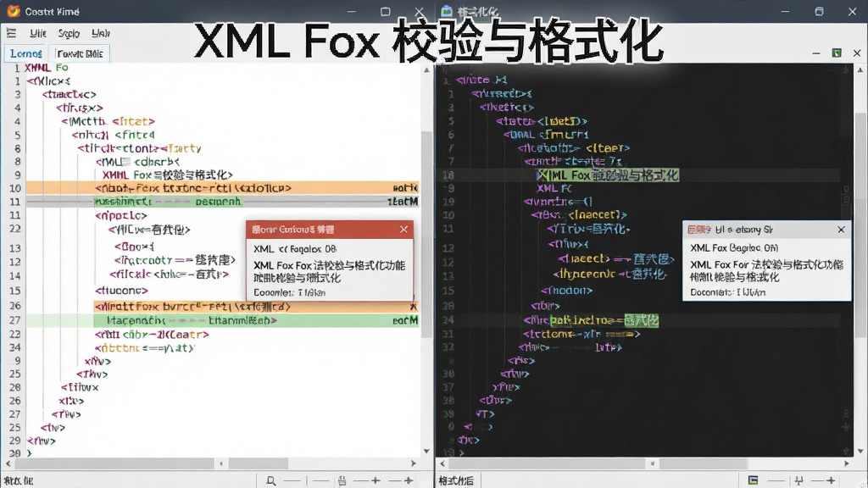Click the plus icon in right status bar

coord(831,481)
